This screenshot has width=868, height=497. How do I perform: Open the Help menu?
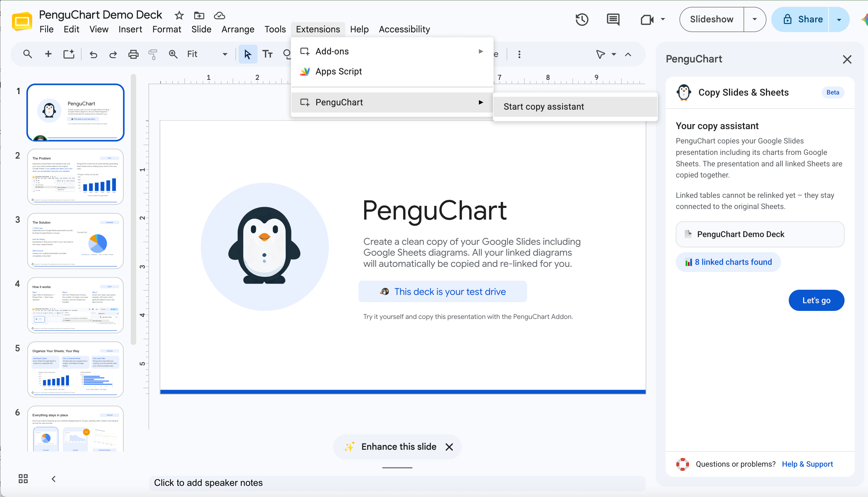[x=359, y=29]
